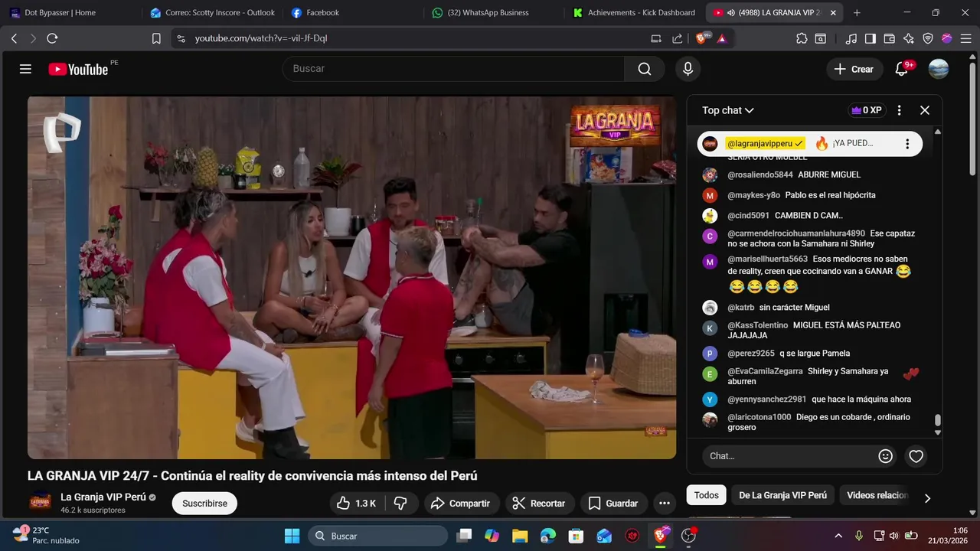Open Brave Rewards triangle icon

click(x=722, y=38)
